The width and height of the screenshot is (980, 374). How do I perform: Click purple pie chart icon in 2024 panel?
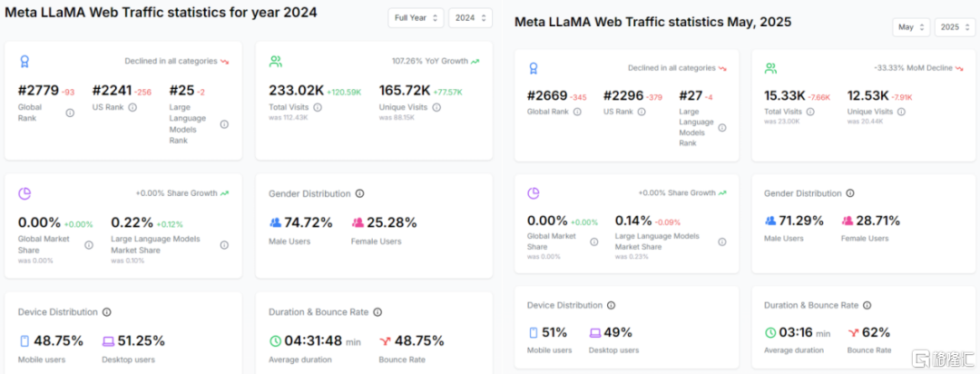tap(24, 194)
